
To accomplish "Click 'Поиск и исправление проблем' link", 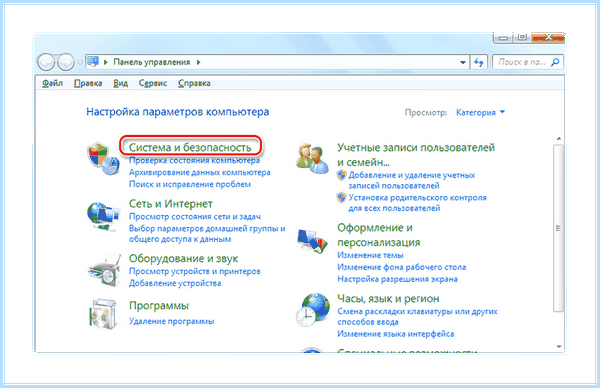I will (x=190, y=184).
